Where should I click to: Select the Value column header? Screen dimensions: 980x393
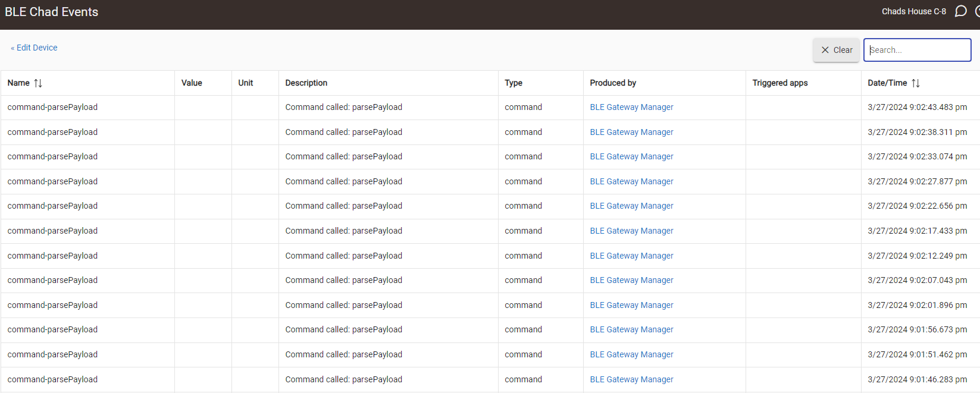[192, 83]
